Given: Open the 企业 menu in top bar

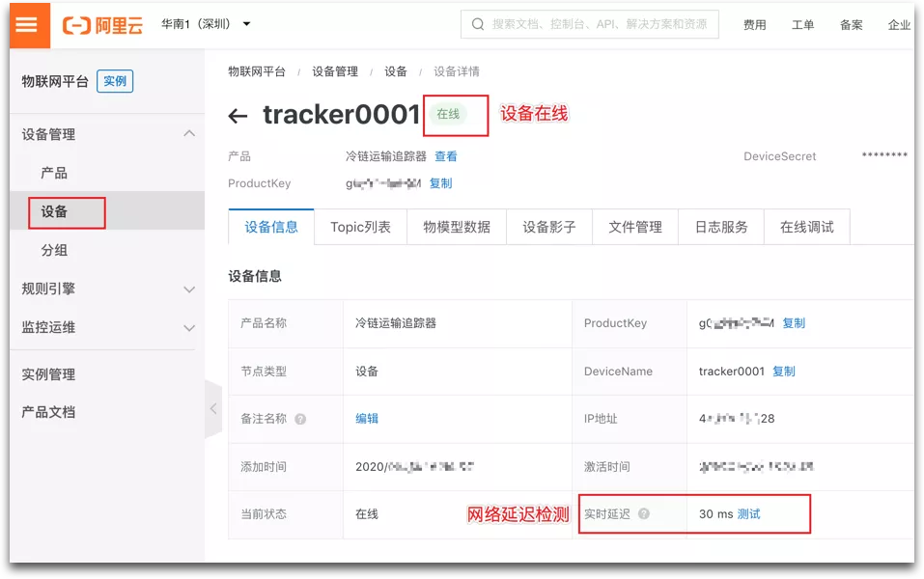Looking at the screenshot, I should 899,25.
